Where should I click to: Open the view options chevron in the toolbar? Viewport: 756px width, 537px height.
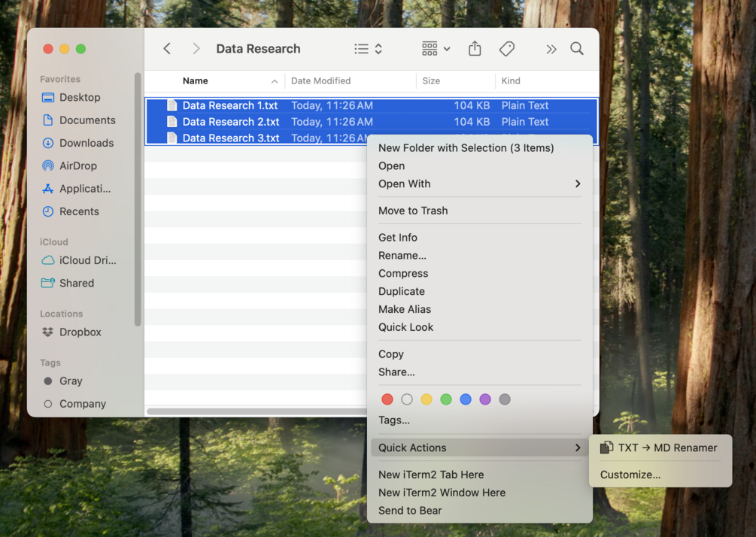[x=448, y=48]
